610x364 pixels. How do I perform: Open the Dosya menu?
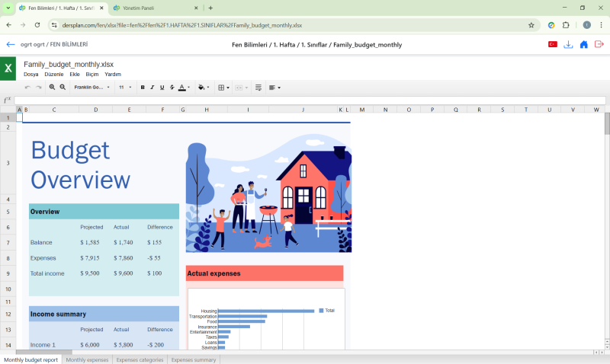click(x=30, y=75)
